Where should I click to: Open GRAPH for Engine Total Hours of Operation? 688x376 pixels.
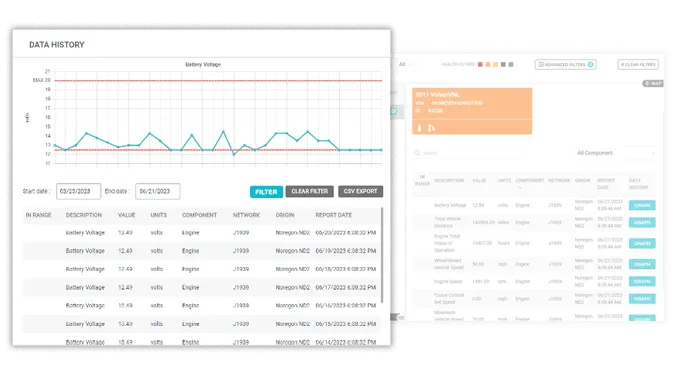coord(642,244)
